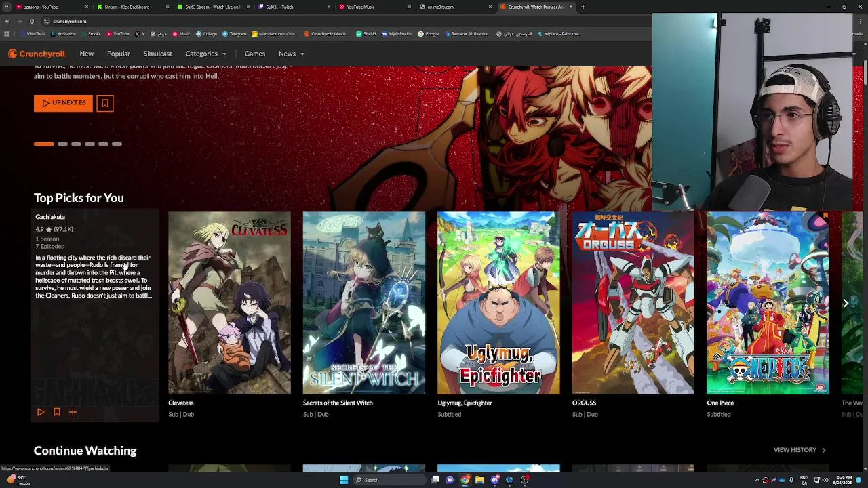
Task: Select the last hero carousel indicator
Action: [117, 144]
